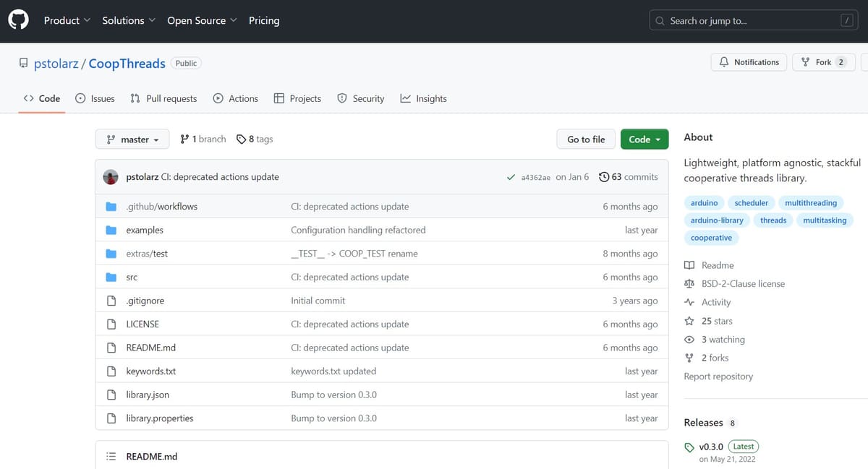Open commit hash a4362ae
868x469 pixels.
(536, 178)
